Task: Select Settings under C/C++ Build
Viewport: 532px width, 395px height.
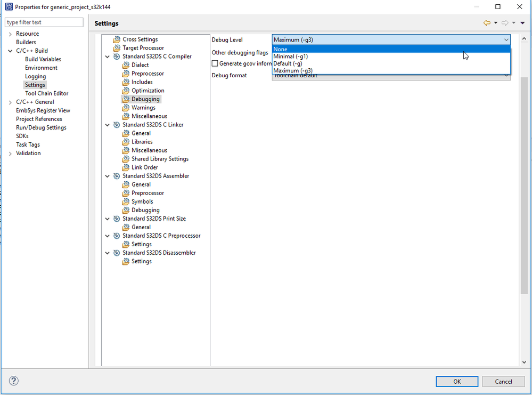Action: [35, 85]
